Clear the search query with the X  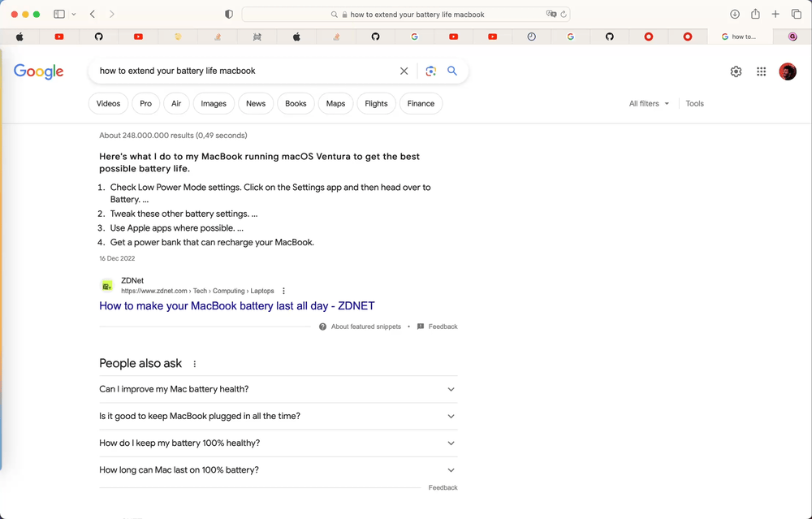(404, 71)
